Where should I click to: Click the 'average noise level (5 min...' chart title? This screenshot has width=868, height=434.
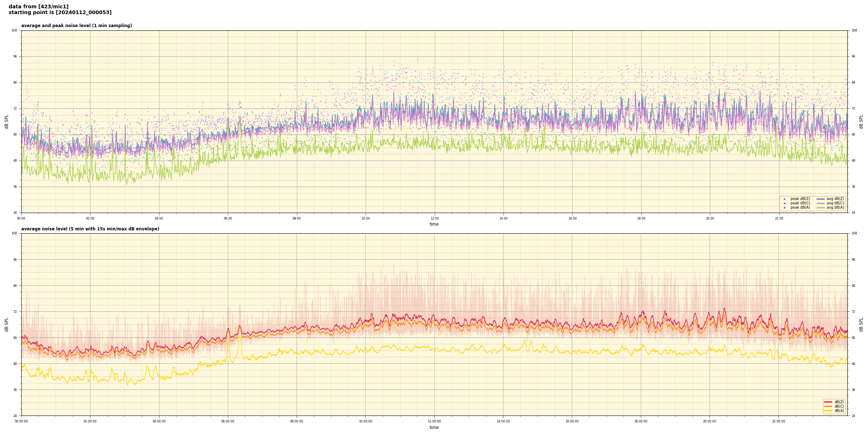(x=90, y=229)
